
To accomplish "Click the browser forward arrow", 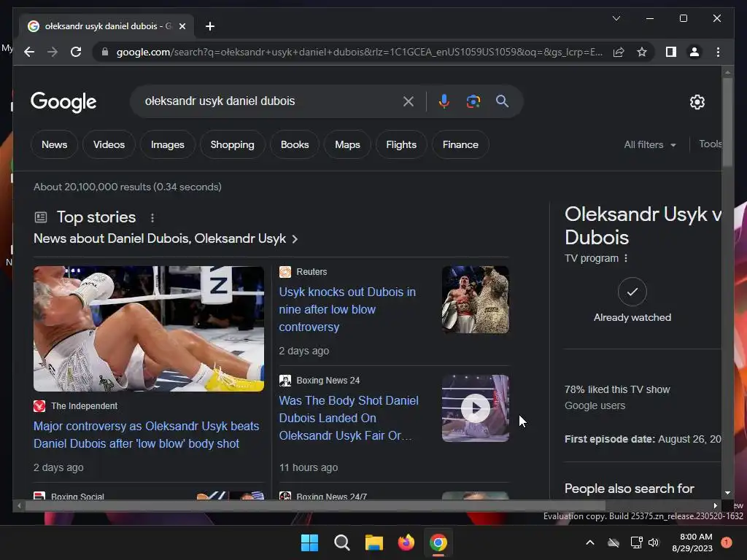I will tap(53, 52).
